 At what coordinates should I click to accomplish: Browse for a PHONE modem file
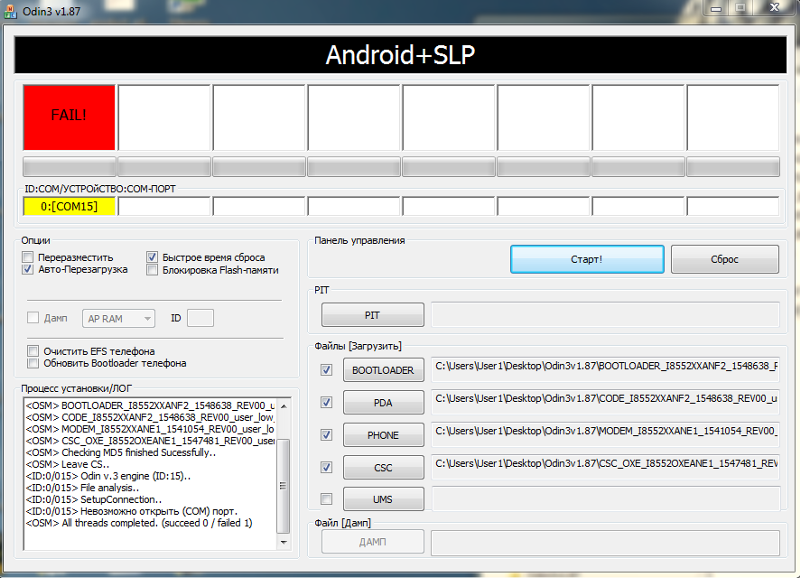[x=383, y=435]
